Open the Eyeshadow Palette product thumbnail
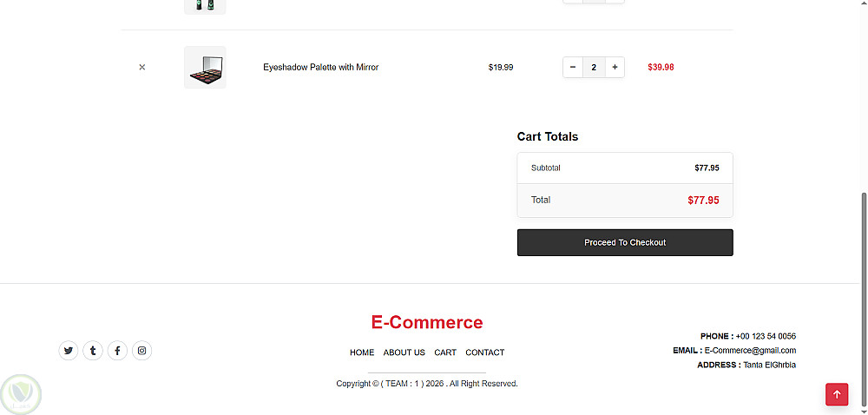868x415 pixels. (205, 67)
